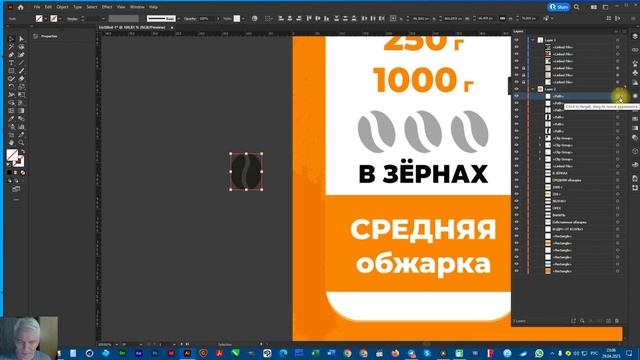The image size is (640, 360).
Task: Select the Line Segment tool
Action: pos(21,63)
